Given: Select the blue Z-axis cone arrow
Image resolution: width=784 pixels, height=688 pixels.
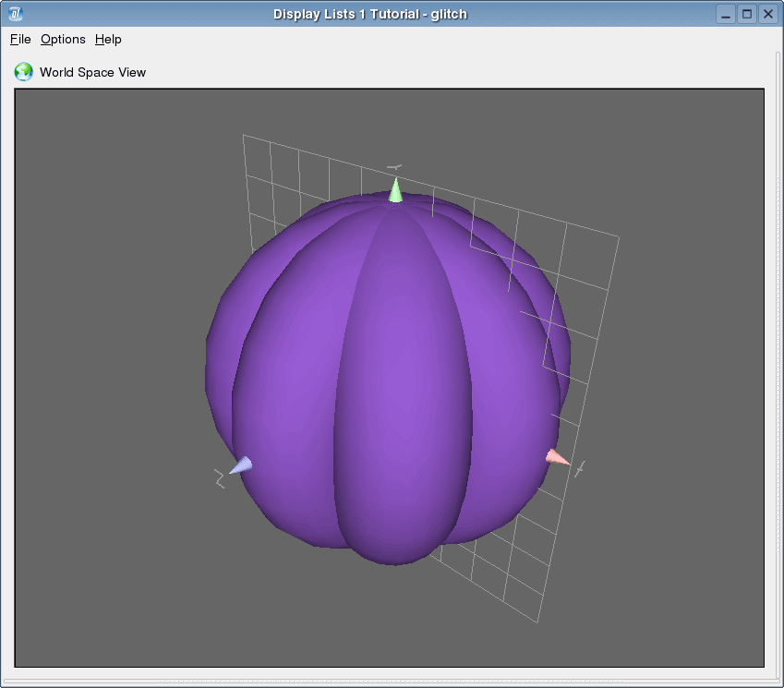Looking at the screenshot, I should (242, 465).
